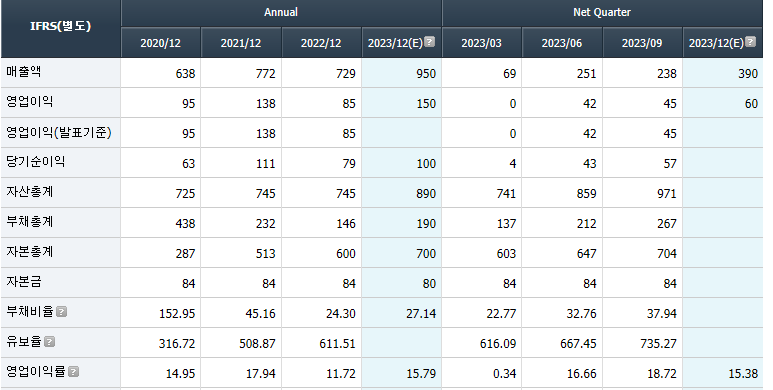Click 유보율 value 611.51

(337, 344)
